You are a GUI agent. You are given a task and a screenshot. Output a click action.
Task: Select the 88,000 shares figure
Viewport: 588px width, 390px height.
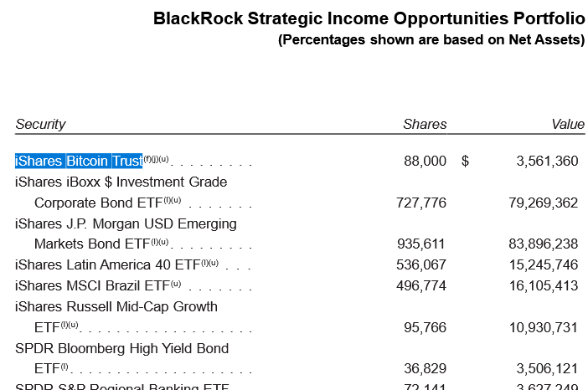click(x=425, y=161)
